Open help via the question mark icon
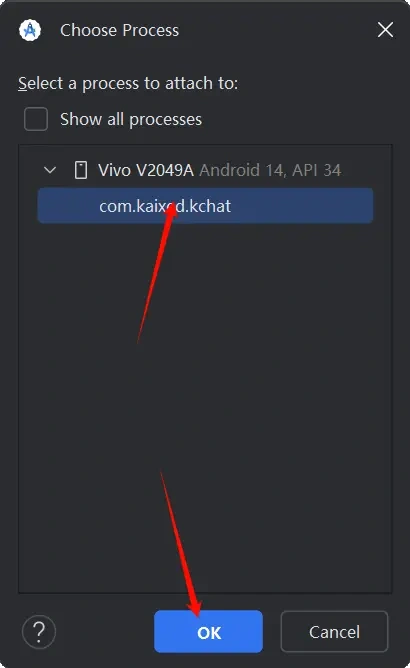 coord(39,631)
